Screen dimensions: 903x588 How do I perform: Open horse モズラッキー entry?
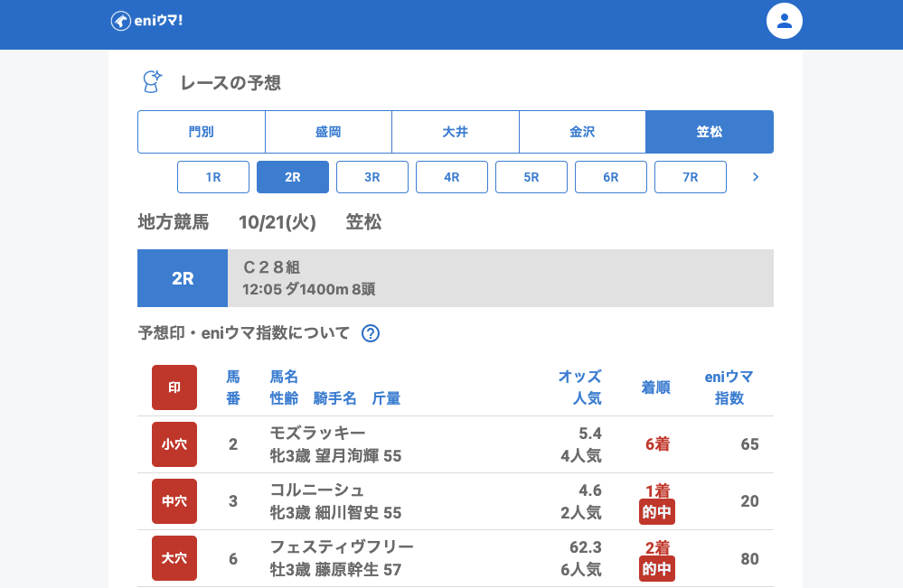pyautogui.click(x=317, y=434)
